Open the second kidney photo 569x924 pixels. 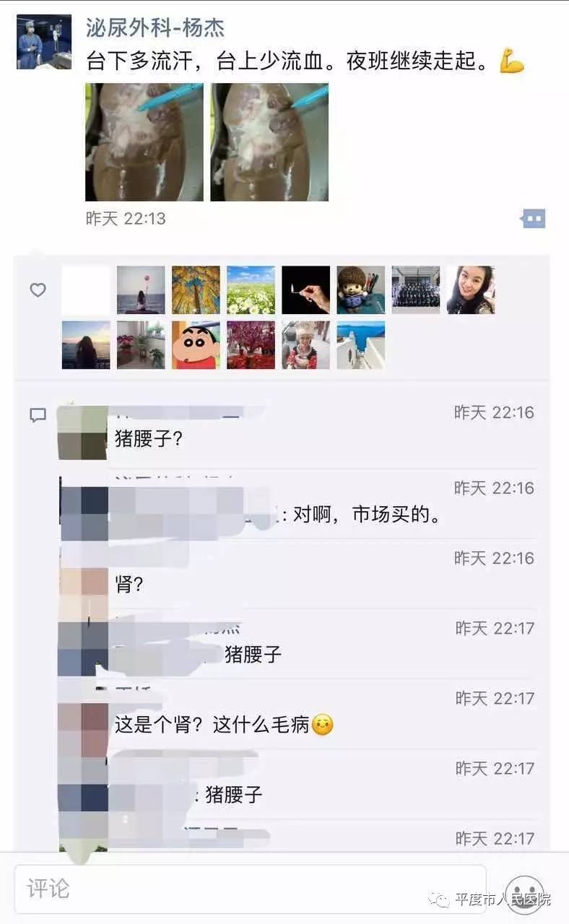[269, 142]
